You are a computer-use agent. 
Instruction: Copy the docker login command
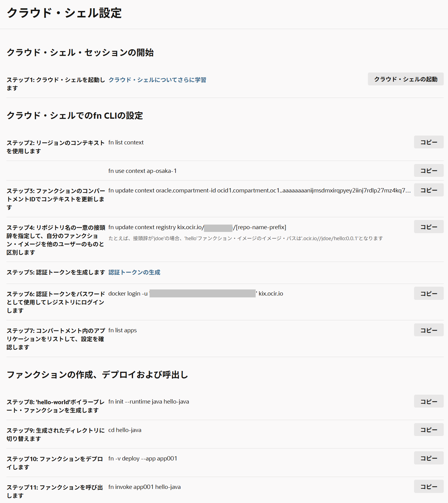coord(428,294)
